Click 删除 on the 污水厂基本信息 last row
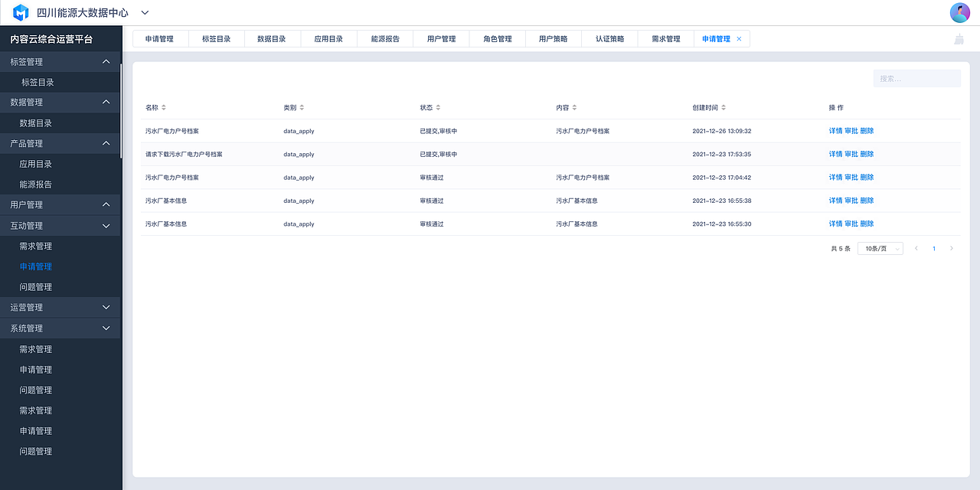 [x=868, y=223]
